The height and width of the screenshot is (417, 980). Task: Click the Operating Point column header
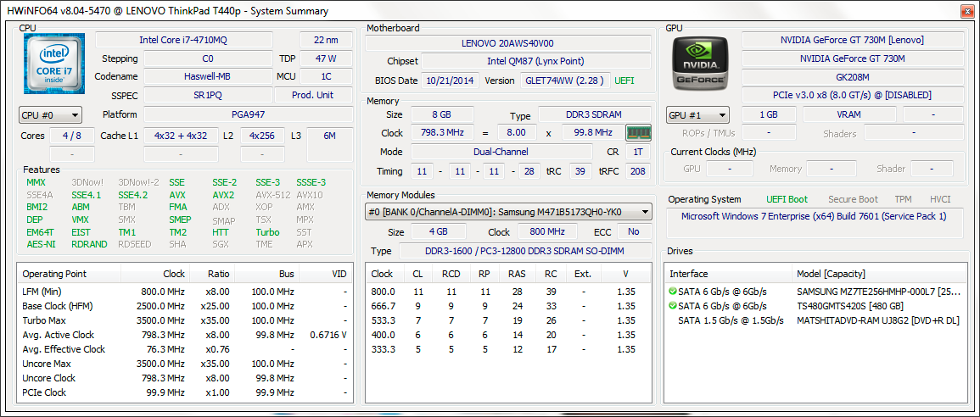coord(69,274)
